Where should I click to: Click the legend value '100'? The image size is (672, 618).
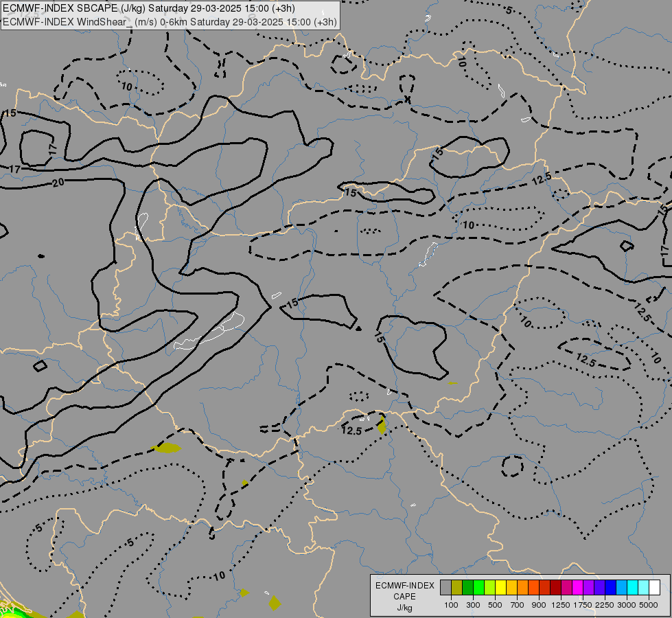point(451,605)
